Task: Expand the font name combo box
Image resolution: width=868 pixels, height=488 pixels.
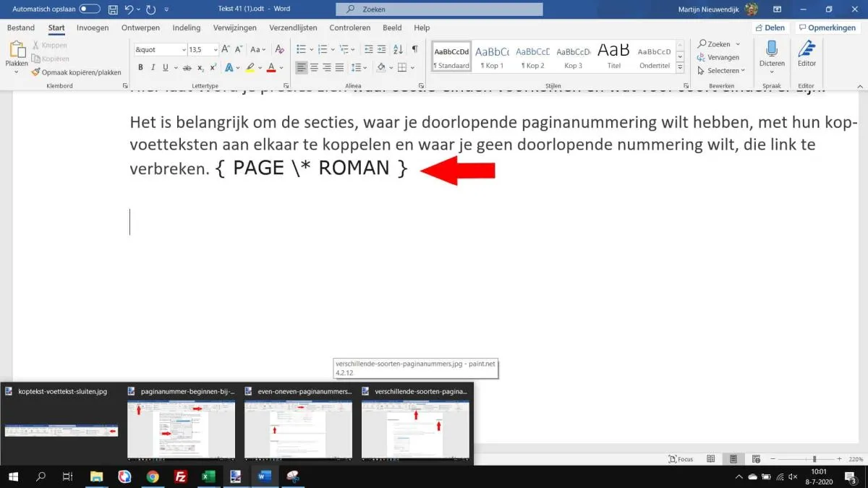Action: (x=182, y=50)
